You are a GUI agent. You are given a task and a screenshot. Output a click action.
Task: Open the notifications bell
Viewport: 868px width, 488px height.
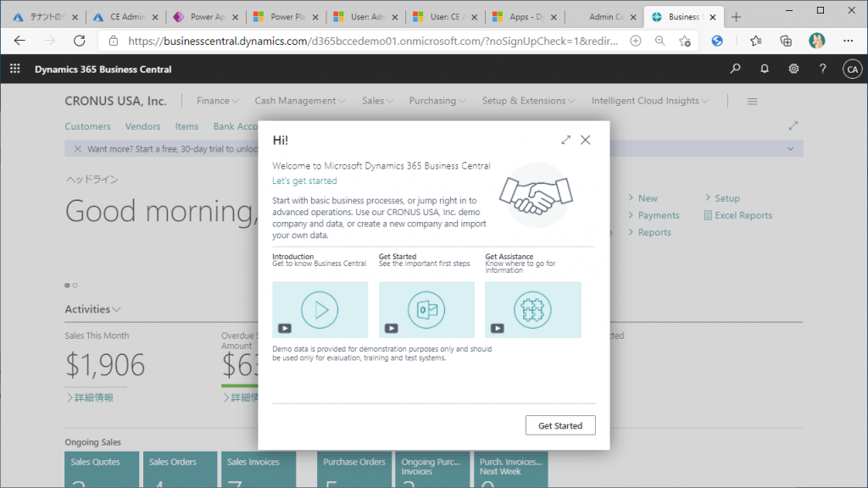(765, 69)
